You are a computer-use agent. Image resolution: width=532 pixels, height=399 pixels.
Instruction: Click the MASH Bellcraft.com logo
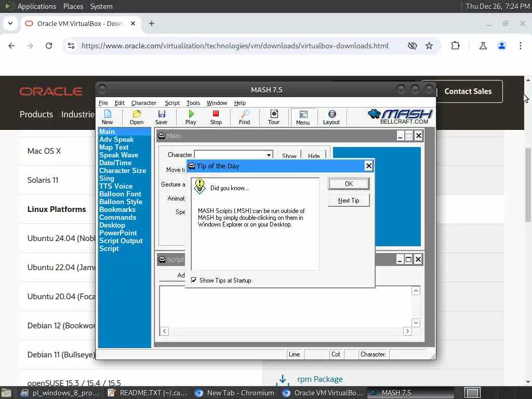[x=400, y=117]
